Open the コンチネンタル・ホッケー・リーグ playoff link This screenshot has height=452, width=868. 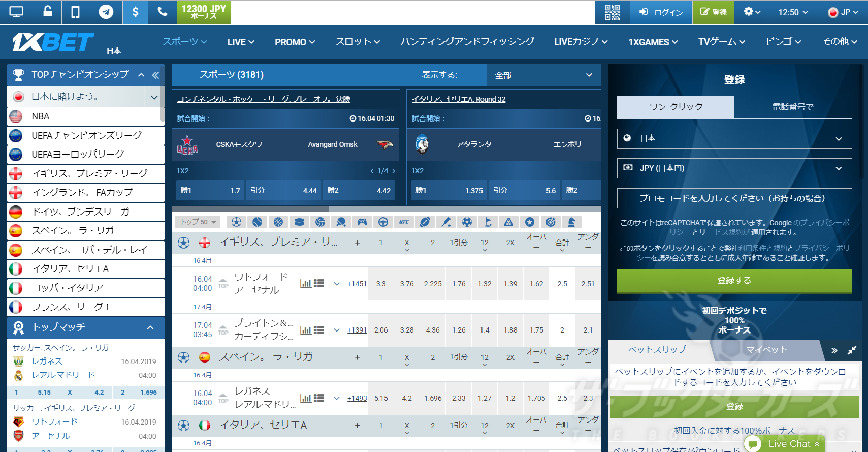pos(264,99)
